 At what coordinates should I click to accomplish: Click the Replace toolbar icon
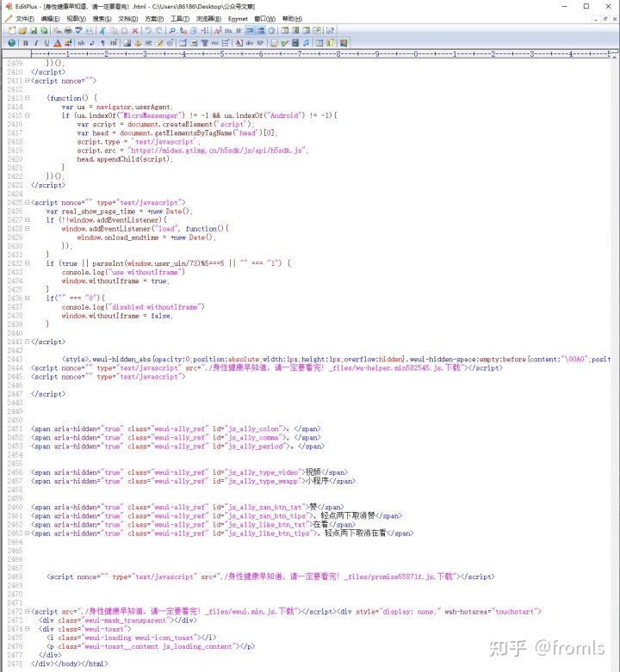coord(183,30)
